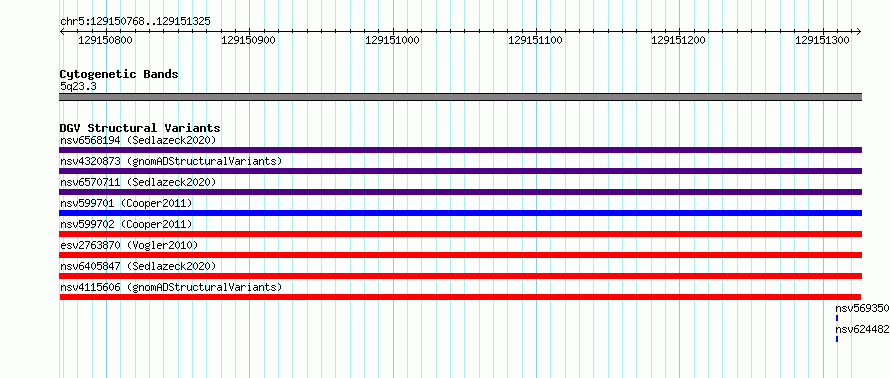
Task: Open variant nsv599701 (Cooper2011) label
Action: (126, 203)
